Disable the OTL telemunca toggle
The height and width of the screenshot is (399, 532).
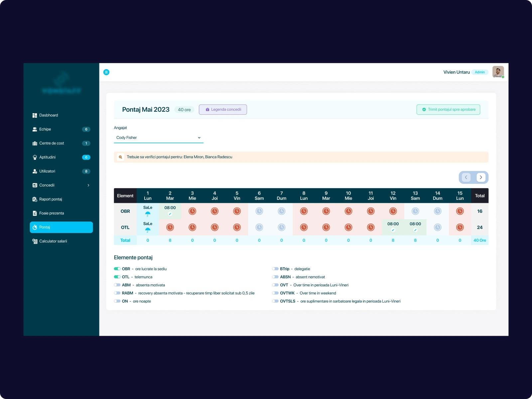click(117, 277)
